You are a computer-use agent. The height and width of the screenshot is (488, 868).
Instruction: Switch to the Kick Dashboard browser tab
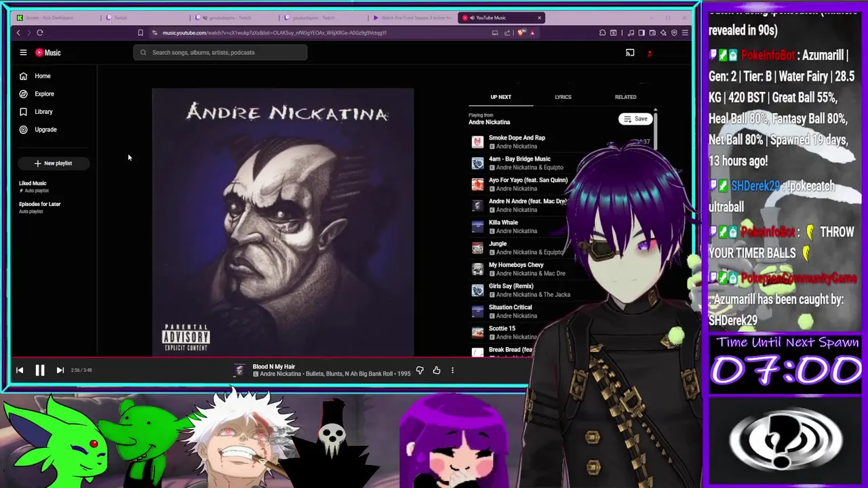(56, 18)
